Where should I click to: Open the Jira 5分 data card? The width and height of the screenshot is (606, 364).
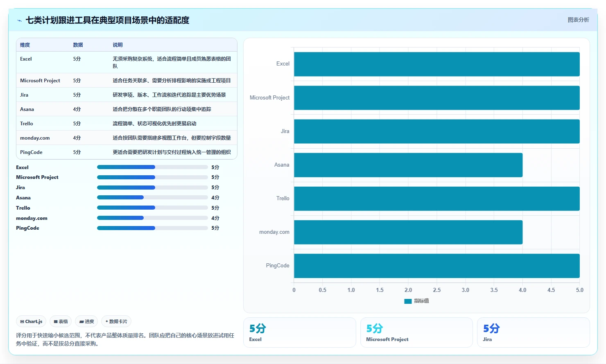coord(534,332)
